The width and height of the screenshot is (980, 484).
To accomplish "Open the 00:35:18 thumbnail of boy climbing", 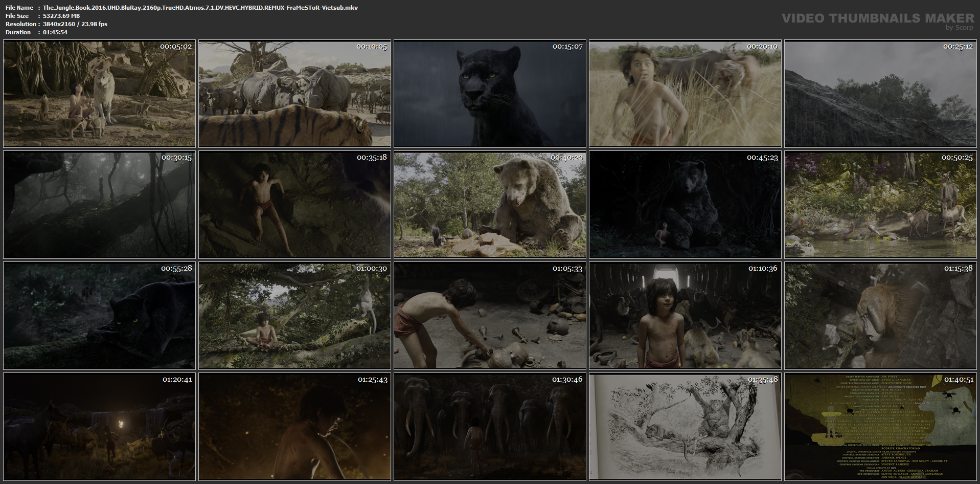I will pyautogui.click(x=294, y=205).
